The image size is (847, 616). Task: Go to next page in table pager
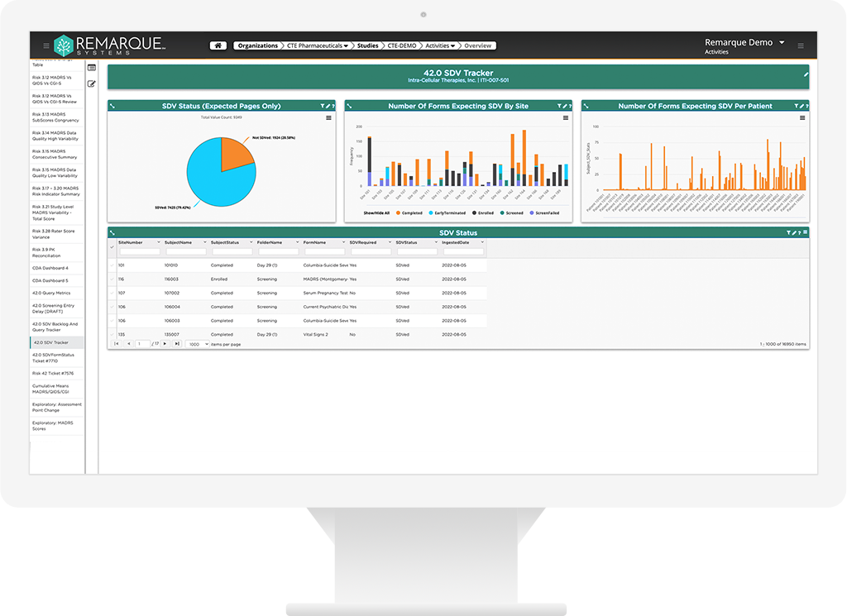[x=165, y=344]
